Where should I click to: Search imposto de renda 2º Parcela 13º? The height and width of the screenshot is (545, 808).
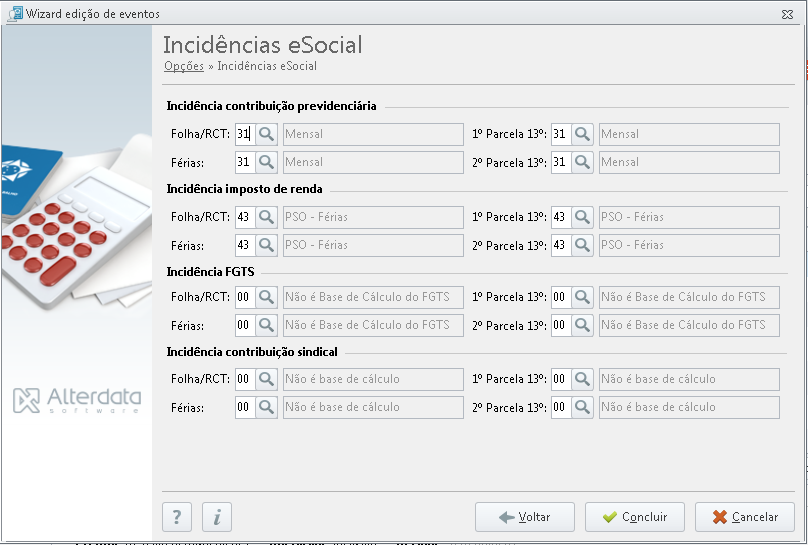(x=582, y=245)
